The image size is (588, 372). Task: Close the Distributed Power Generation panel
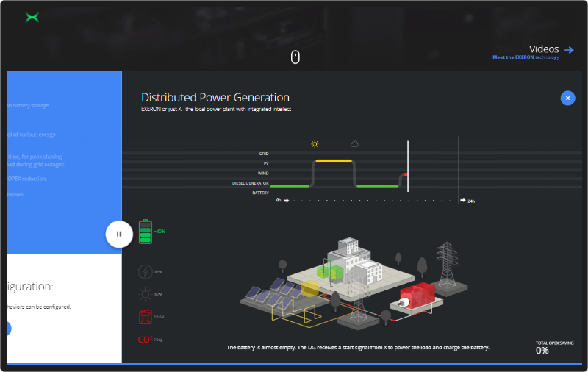click(x=567, y=99)
